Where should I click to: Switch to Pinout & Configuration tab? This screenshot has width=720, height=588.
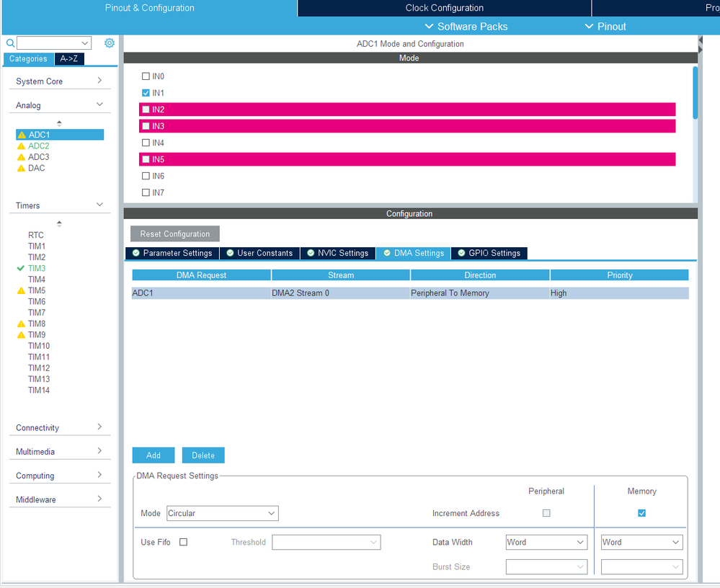coord(150,8)
